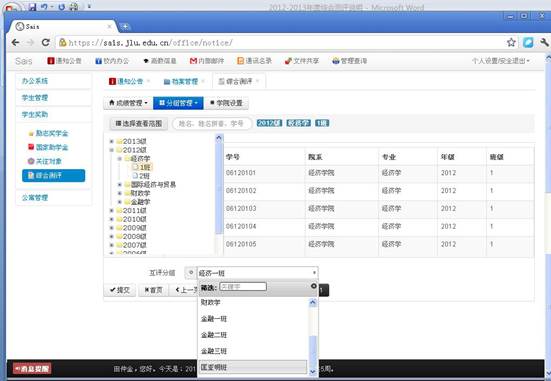Open 内部邮件 mail link in top navigation

pos(207,61)
